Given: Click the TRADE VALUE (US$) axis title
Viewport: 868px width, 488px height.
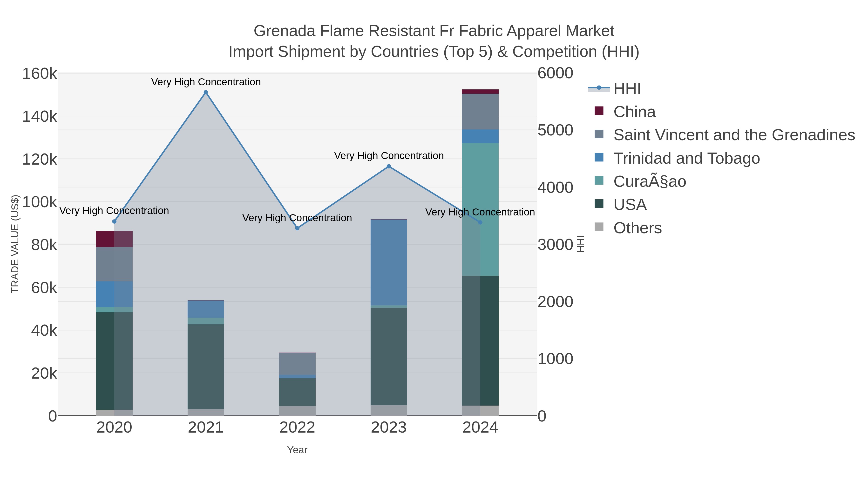Looking at the screenshot, I should coord(15,244).
